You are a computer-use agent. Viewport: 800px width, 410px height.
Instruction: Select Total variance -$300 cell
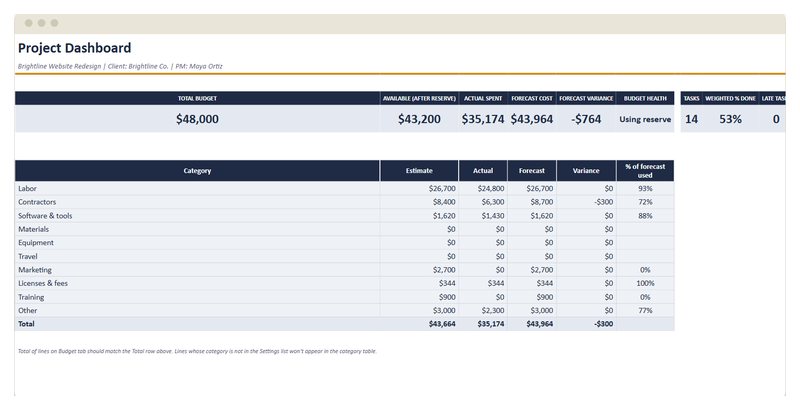(586, 324)
